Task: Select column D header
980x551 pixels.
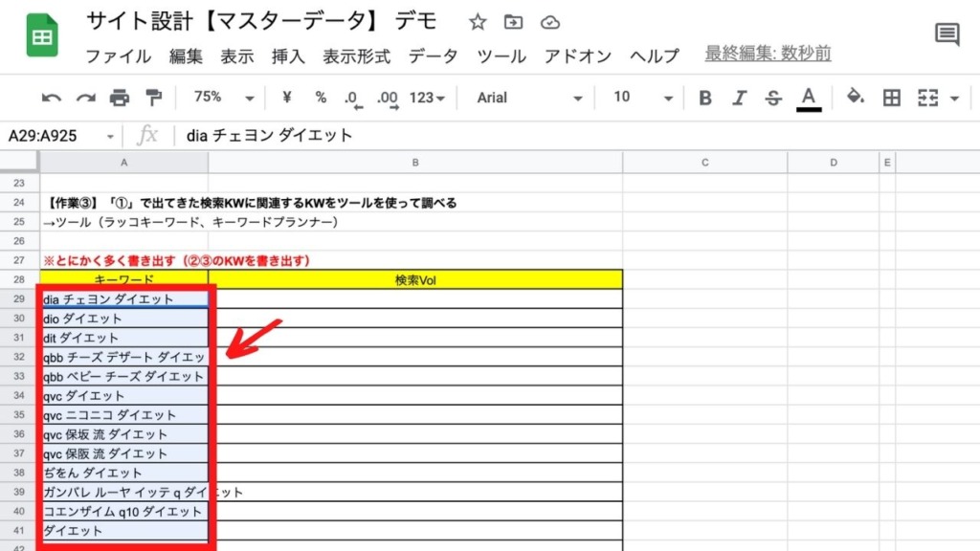Action: 834,163
